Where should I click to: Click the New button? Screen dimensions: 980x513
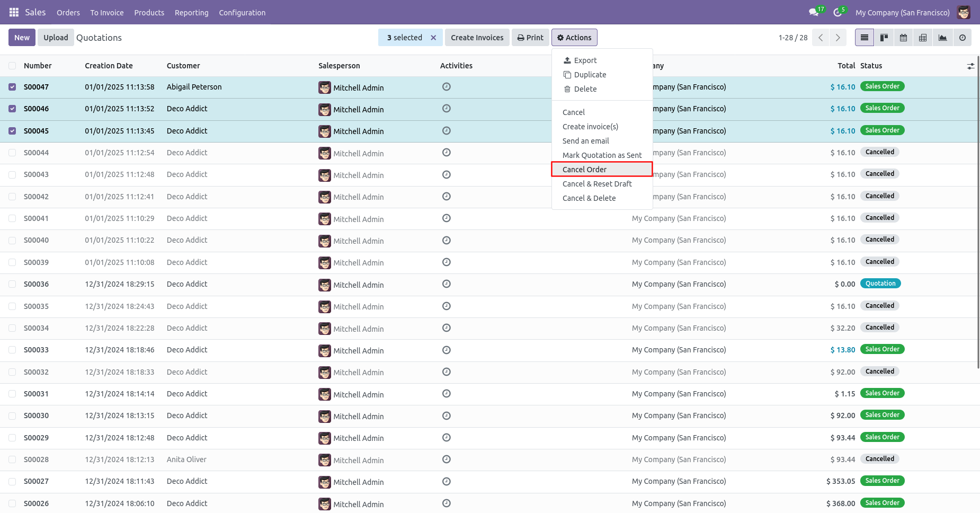pyautogui.click(x=22, y=38)
